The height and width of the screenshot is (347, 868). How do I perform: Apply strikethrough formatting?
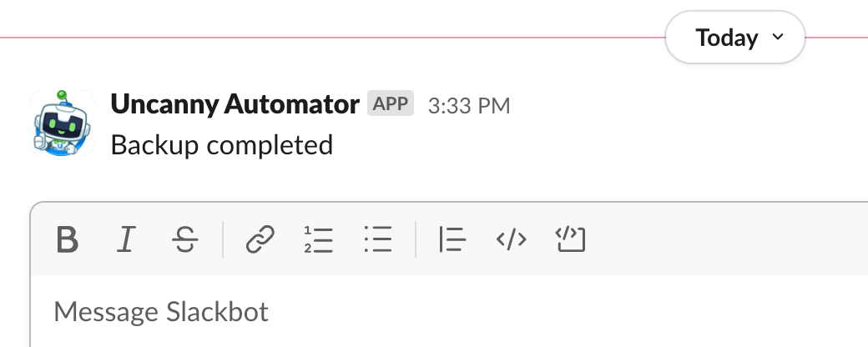coord(184,240)
